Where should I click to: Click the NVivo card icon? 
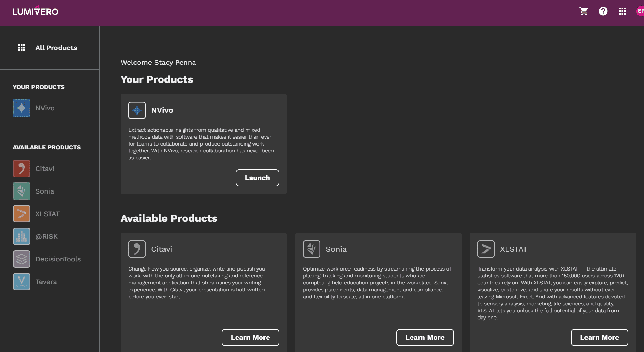137,110
